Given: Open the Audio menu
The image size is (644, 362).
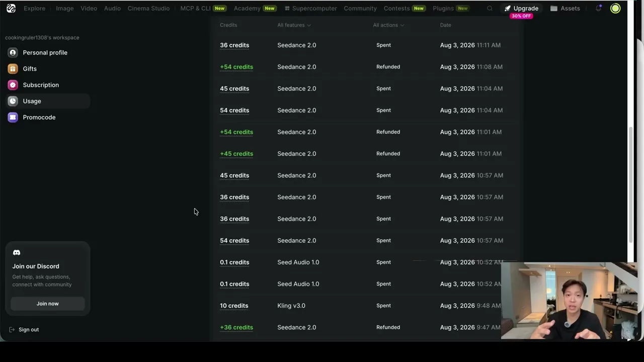Looking at the screenshot, I should coord(112,9).
